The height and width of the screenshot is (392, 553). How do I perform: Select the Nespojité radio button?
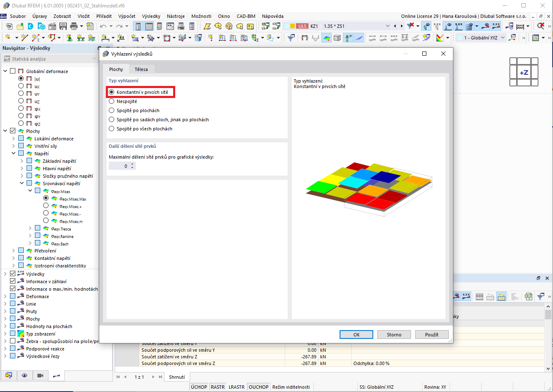click(x=111, y=101)
